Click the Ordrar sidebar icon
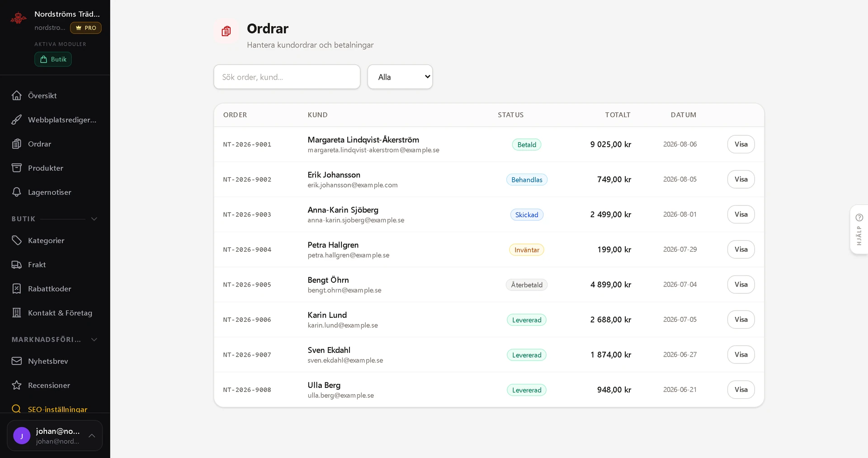 pos(17,144)
